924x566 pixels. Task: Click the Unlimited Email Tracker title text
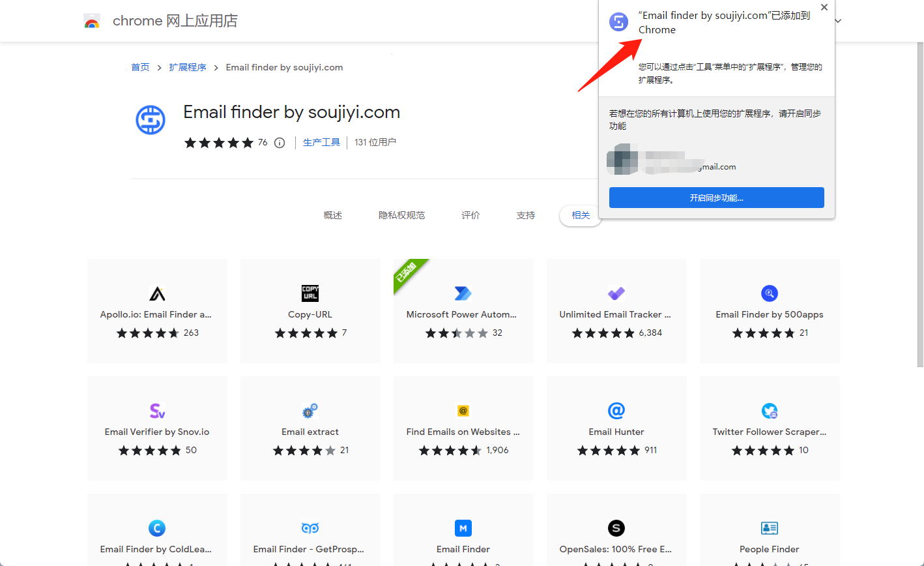615,314
